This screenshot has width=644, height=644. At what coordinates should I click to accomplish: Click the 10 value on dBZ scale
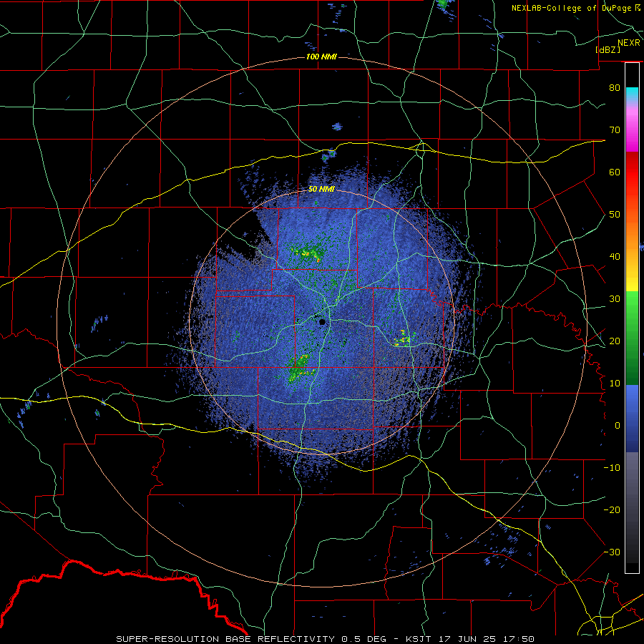[x=615, y=384]
